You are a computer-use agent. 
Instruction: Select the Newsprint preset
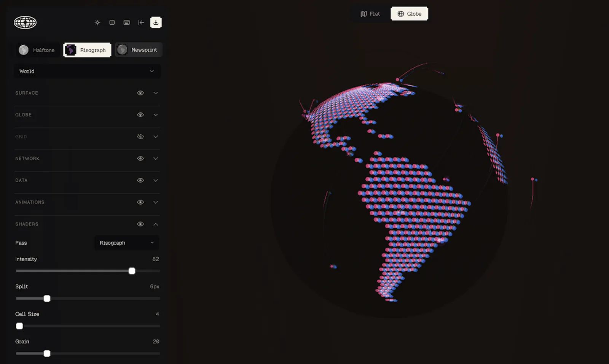[x=139, y=50]
